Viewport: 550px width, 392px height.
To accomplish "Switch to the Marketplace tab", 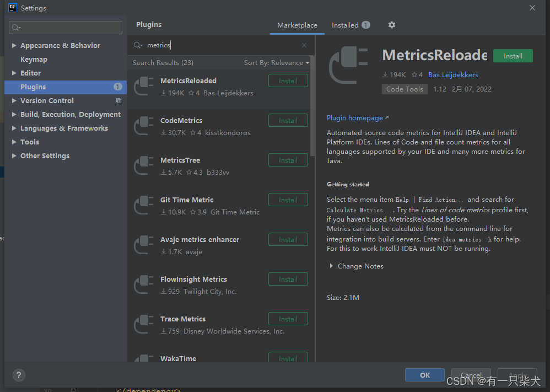I will pos(297,25).
